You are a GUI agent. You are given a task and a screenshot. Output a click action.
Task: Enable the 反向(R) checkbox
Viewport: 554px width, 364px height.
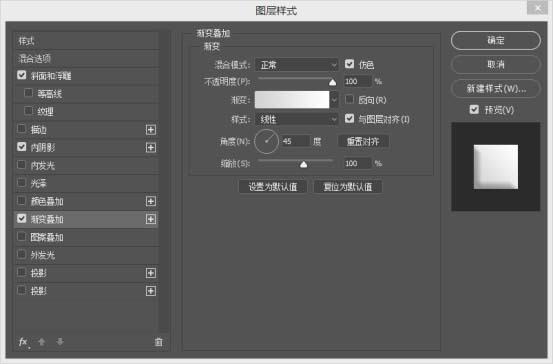click(x=349, y=99)
